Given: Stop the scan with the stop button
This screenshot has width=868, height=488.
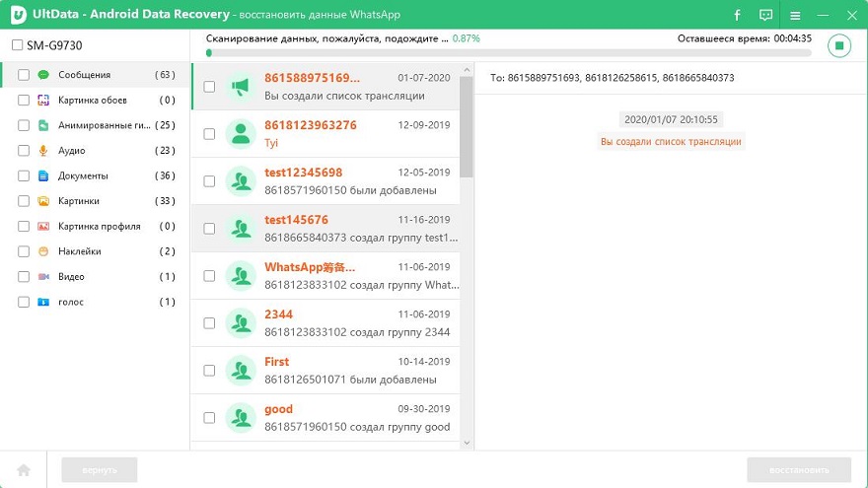Looking at the screenshot, I should 839,45.
